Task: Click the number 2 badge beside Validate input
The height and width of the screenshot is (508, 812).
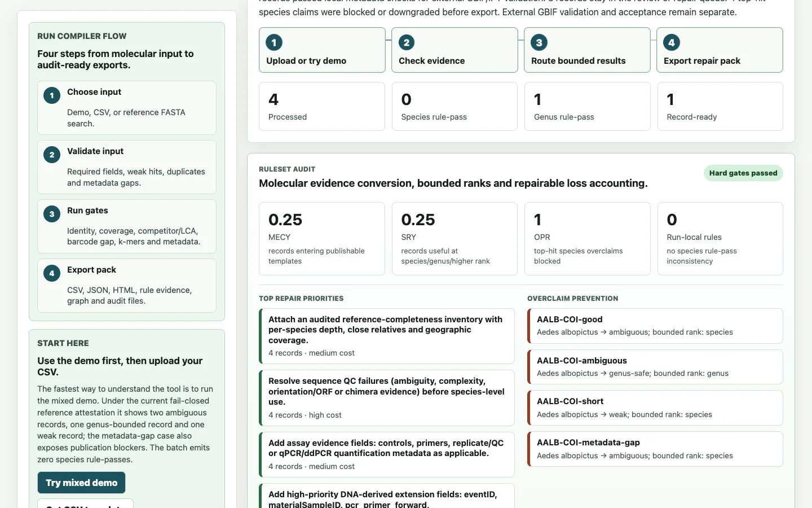Action: point(52,155)
